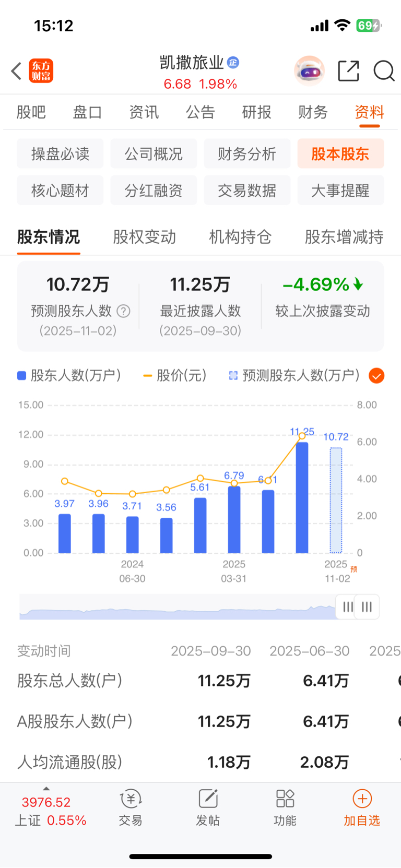Image resolution: width=401 pixels, height=868 pixels.
Task: Tap the battery indicator in status bar
Action: 369,26
